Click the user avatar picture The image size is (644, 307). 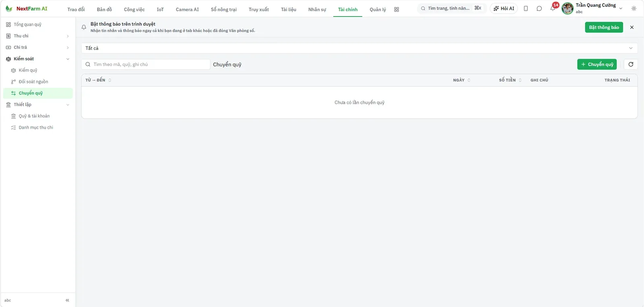tap(568, 8)
